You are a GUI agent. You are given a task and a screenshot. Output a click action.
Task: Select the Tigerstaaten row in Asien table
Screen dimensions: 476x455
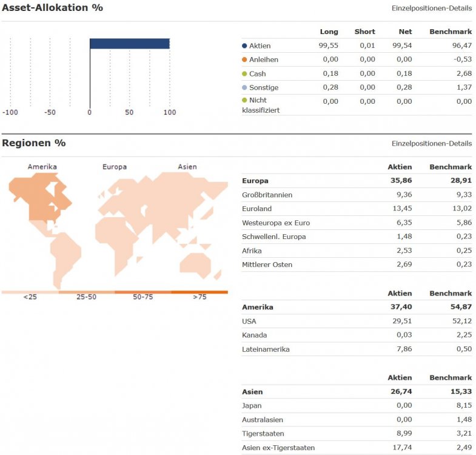click(x=357, y=434)
